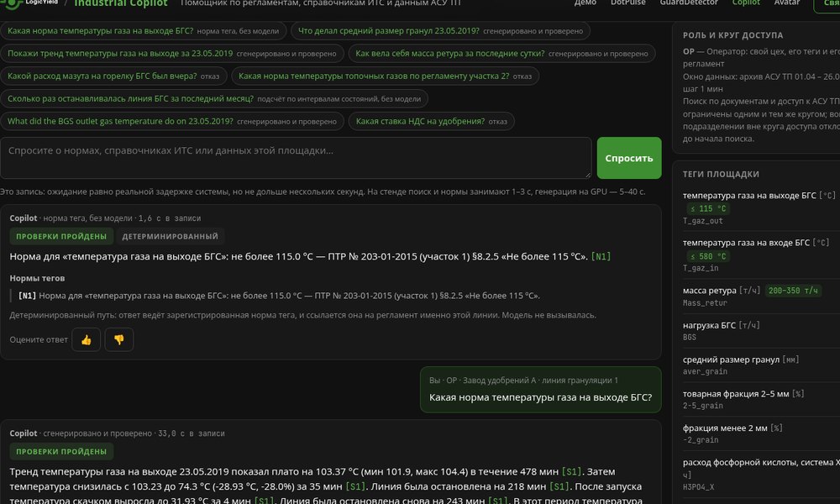Select the 'средний размер гранул' tag
840x504 pixels.
(x=731, y=360)
